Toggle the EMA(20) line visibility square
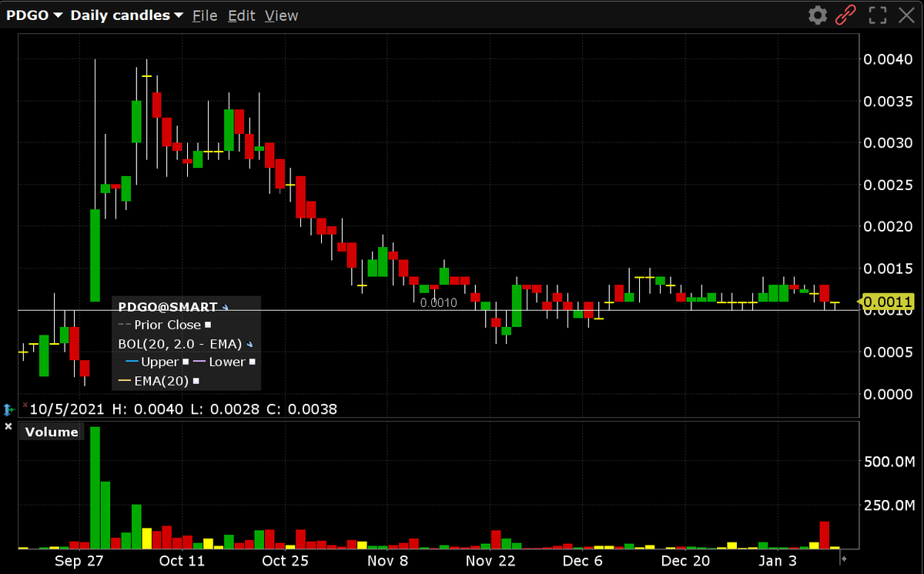This screenshot has width=924, height=574. (196, 381)
